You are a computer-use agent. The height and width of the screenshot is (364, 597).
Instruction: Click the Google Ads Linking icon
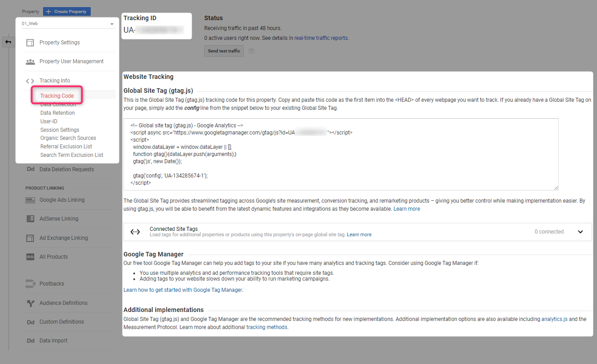31,200
